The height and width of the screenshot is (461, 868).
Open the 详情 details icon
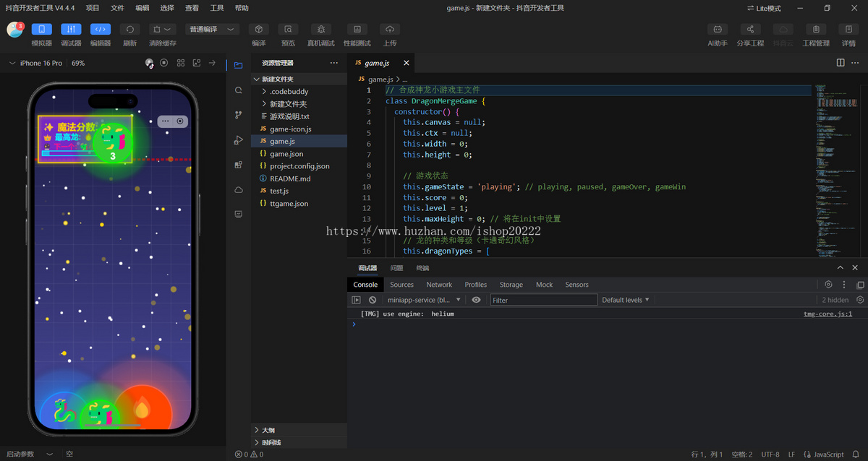pos(848,30)
